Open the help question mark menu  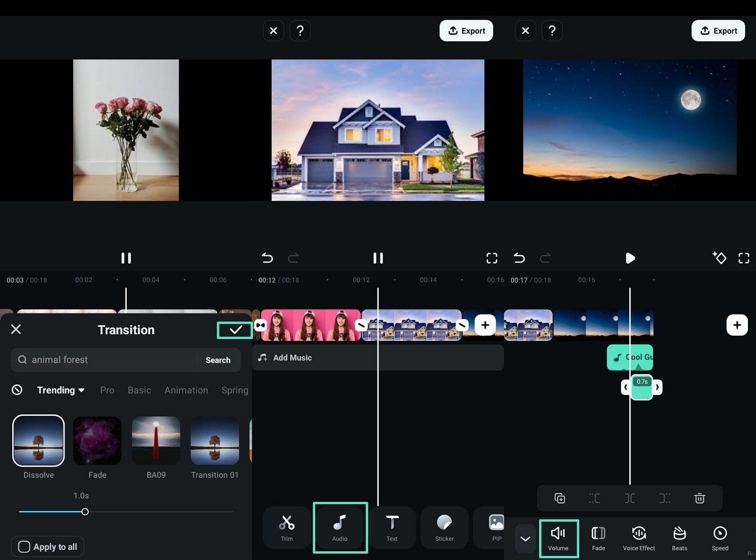[300, 31]
